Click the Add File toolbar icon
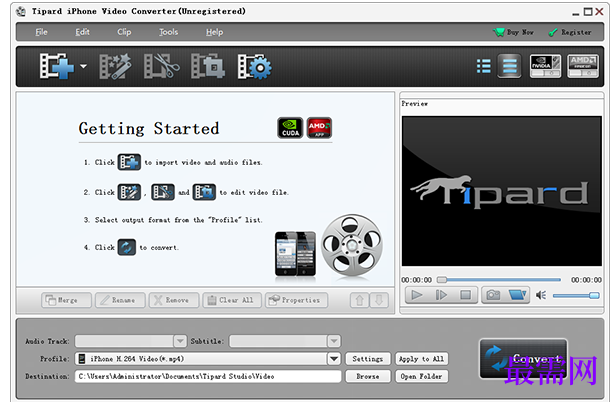Viewport: 616px width, 402px height. click(x=57, y=66)
